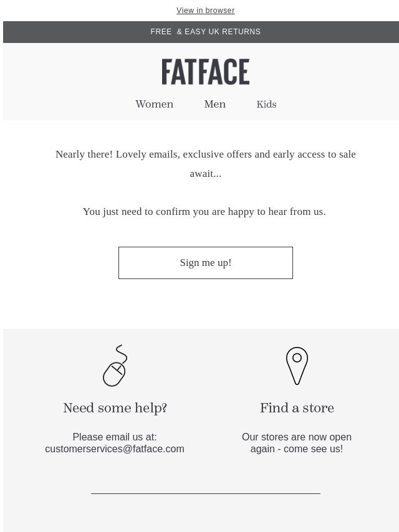Select the Women navigation item
399x532 pixels.
[154, 104]
